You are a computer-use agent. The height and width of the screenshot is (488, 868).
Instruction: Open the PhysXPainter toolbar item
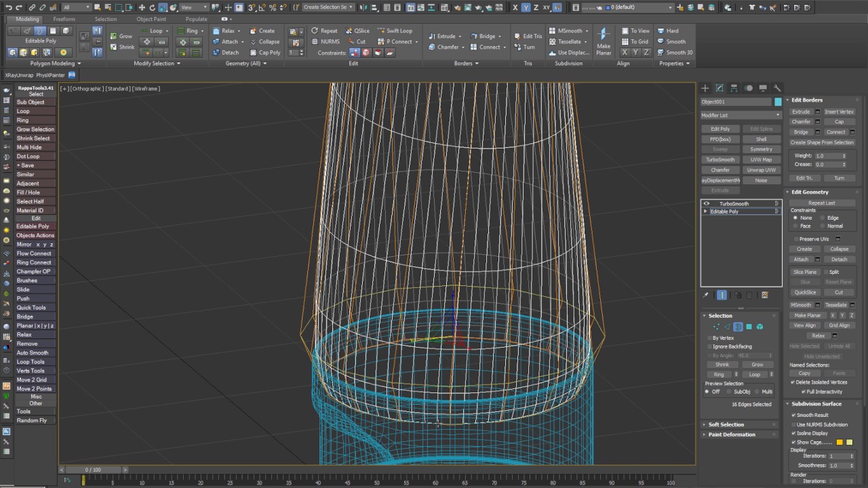[x=51, y=75]
